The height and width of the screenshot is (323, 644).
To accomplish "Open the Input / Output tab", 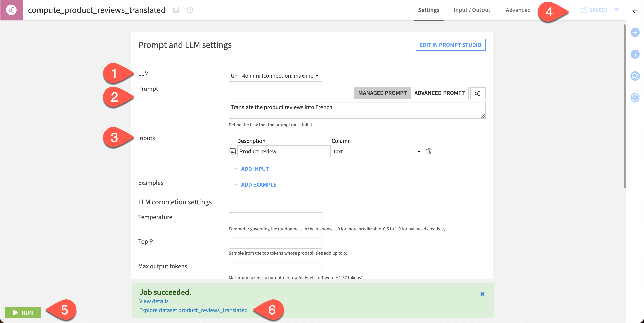I will [472, 10].
